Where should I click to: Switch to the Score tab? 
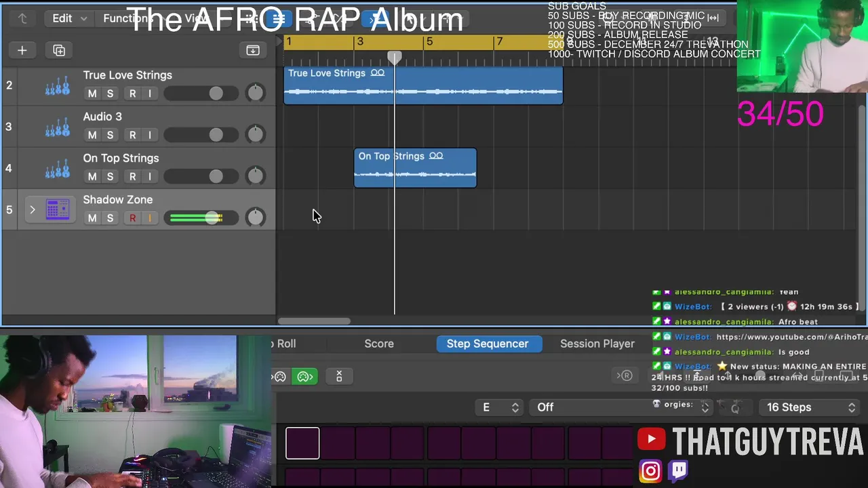point(379,344)
